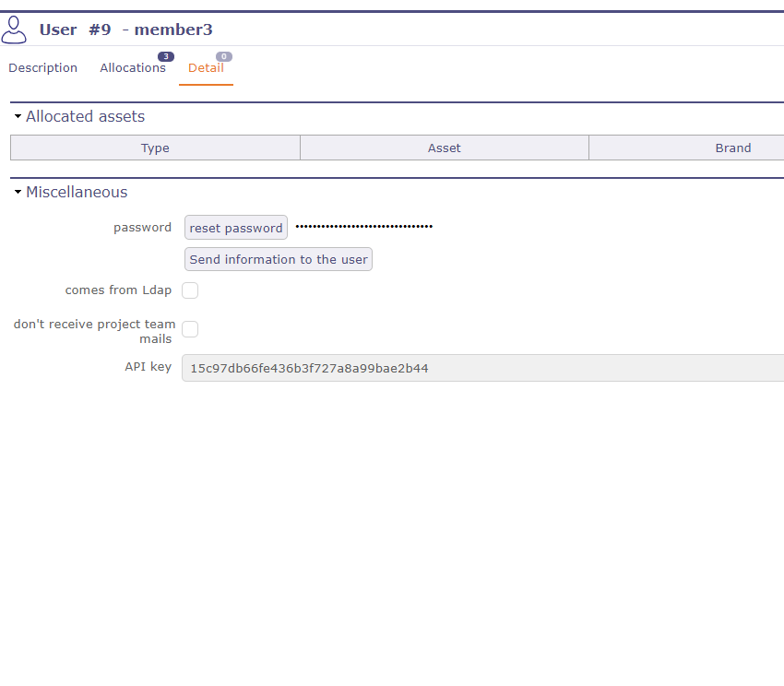
Task: Click the User #9 - member3 title
Action: point(126,30)
